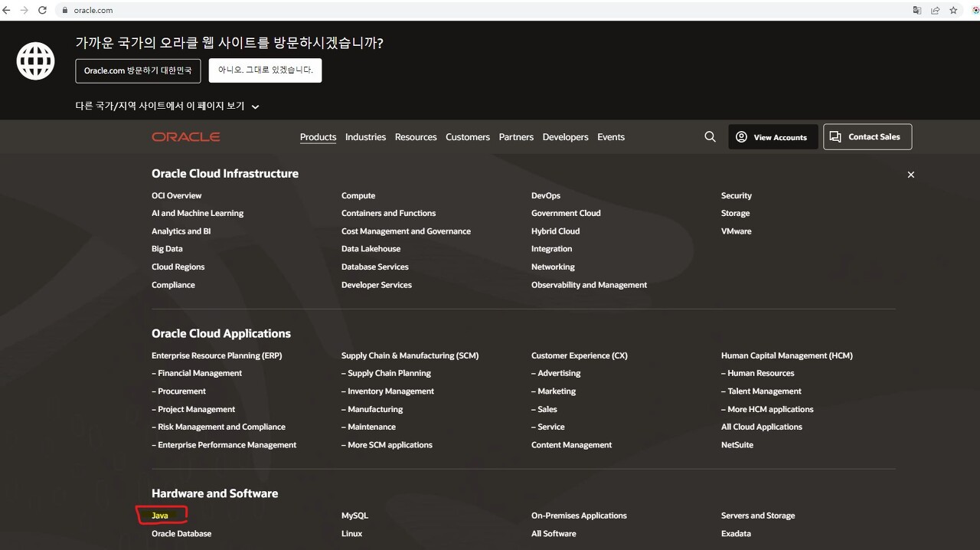The width and height of the screenshot is (980, 550).
Task: Go to AI and Machine Learning
Action: coord(198,213)
